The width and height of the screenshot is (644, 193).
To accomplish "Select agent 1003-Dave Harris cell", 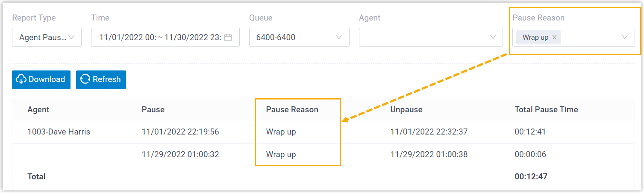I will pos(59,132).
